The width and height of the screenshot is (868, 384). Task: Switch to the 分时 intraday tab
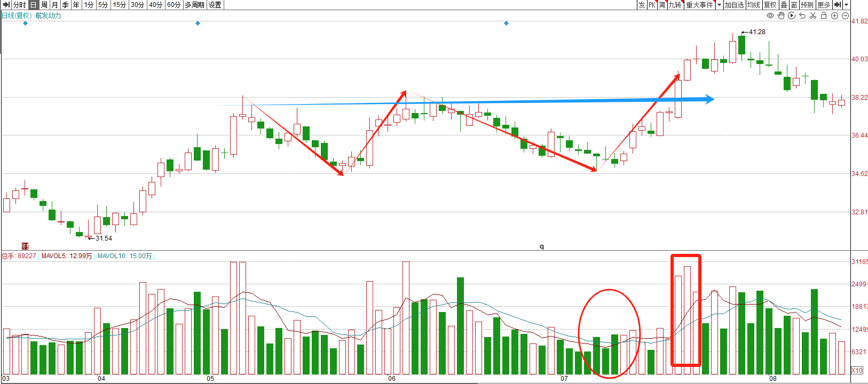[19, 5]
